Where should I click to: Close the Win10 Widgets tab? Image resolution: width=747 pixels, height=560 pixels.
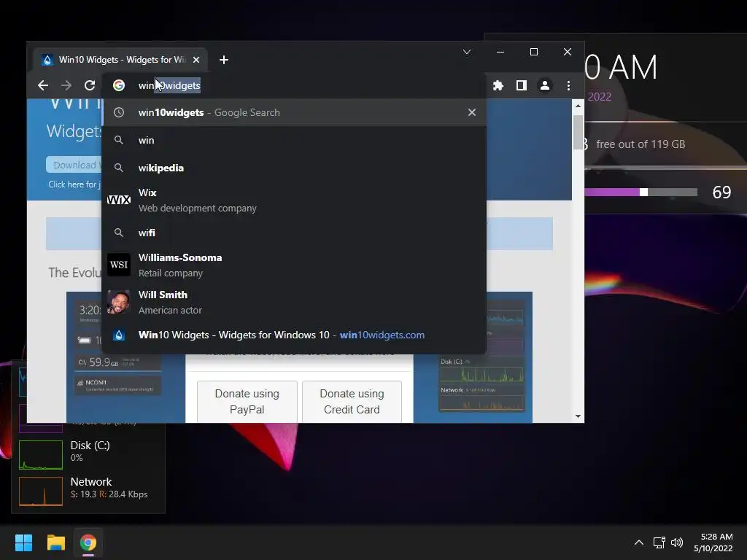tap(196, 60)
